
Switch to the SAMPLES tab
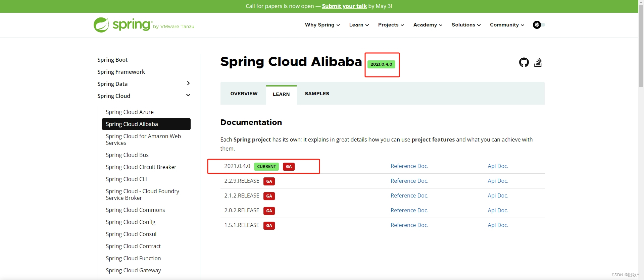point(317,94)
